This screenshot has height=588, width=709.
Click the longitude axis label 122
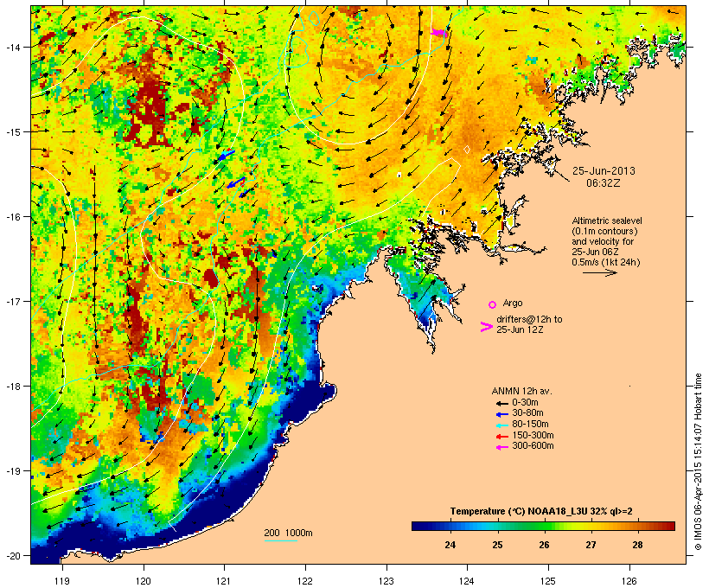(305, 581)
